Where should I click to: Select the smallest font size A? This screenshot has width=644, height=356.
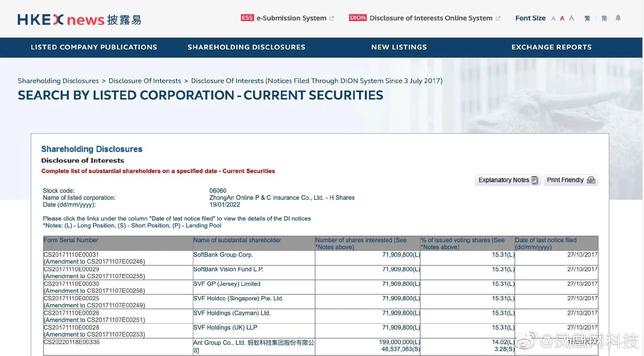553,18
